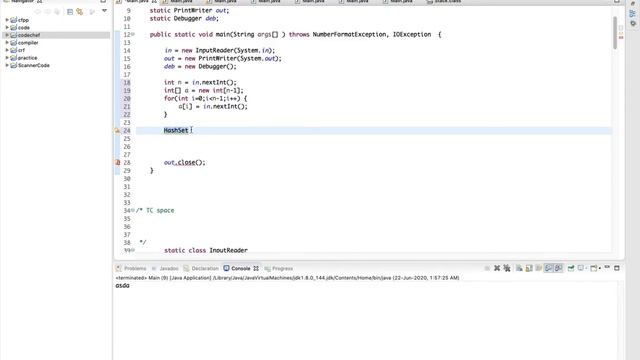Toggle Pin Console button
This screenshot has height=360, width=640.
[x=571, y=268]
